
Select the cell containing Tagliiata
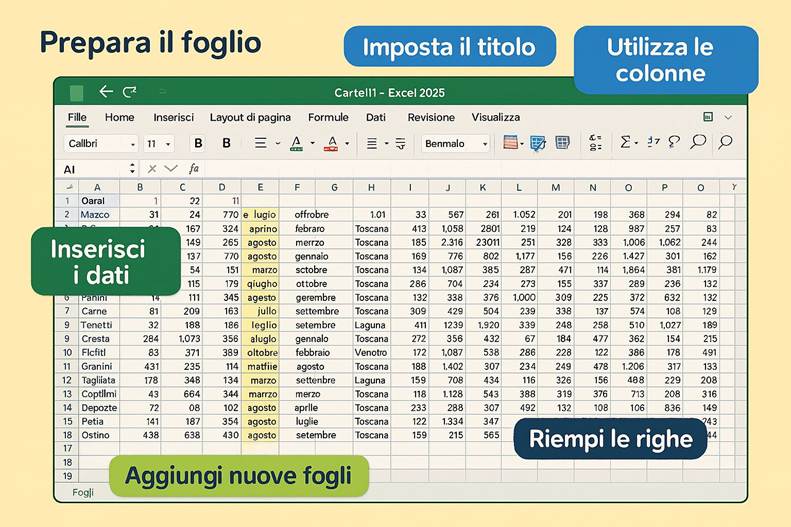tap(99, 380)
